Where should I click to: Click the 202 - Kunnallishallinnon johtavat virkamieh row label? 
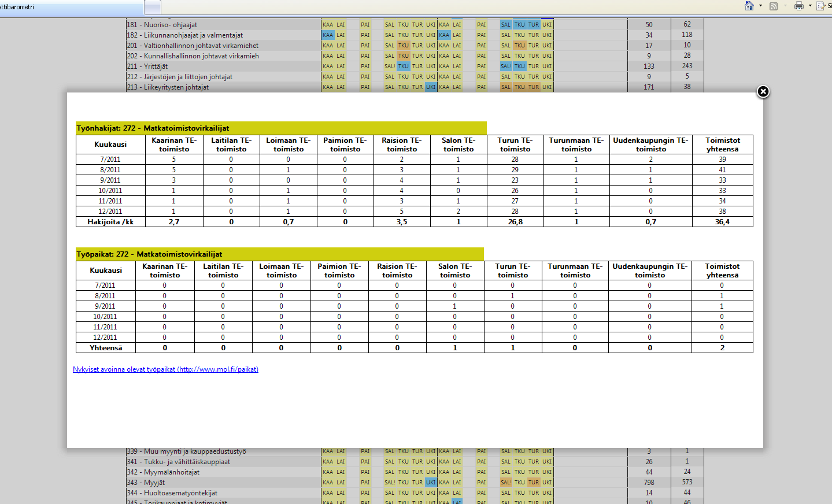pyautogui.click(x=193, y=56)
